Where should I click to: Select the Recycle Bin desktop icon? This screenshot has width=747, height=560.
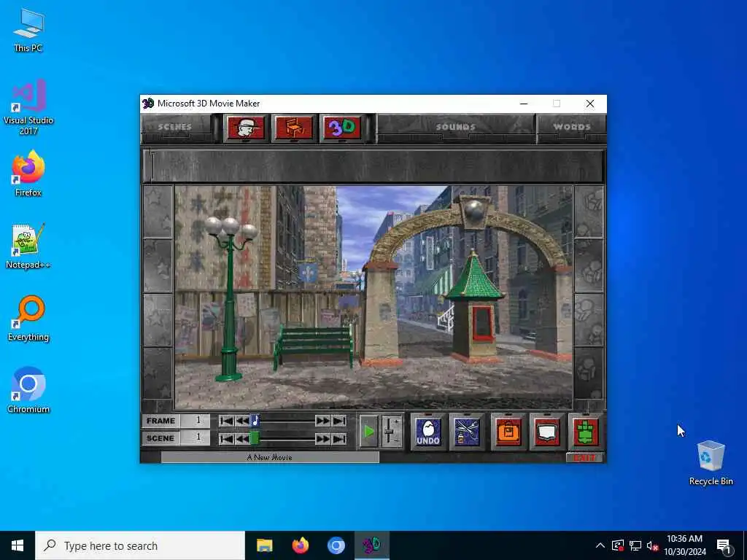coord(711,463)
